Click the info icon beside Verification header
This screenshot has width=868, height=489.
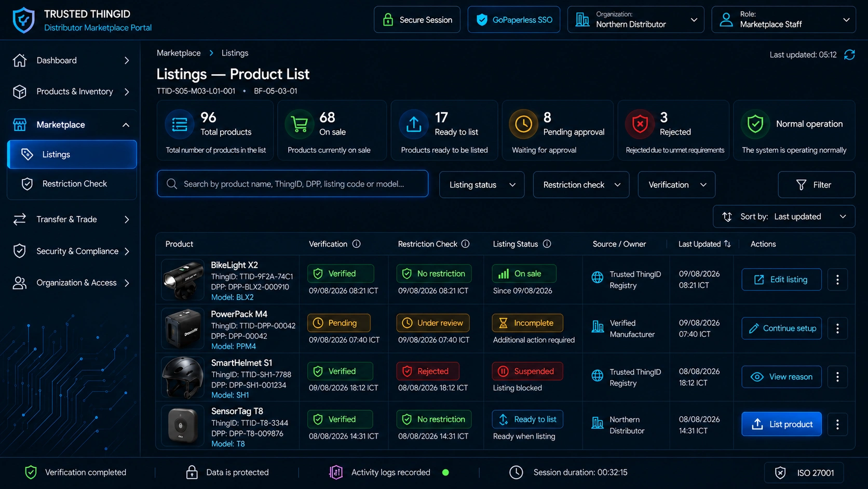coord(357,244)
